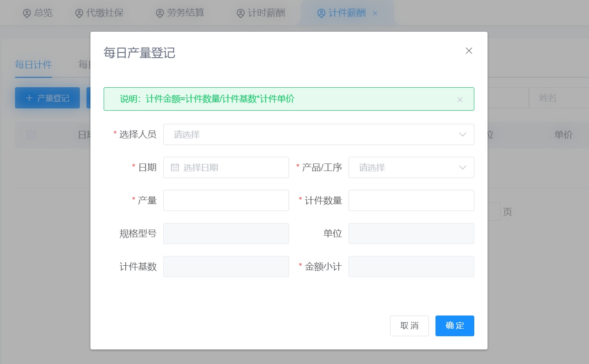Close the 每日产量登记 dialog
Image resolution: width=589 pixels, height=364 pixels.
469,51
